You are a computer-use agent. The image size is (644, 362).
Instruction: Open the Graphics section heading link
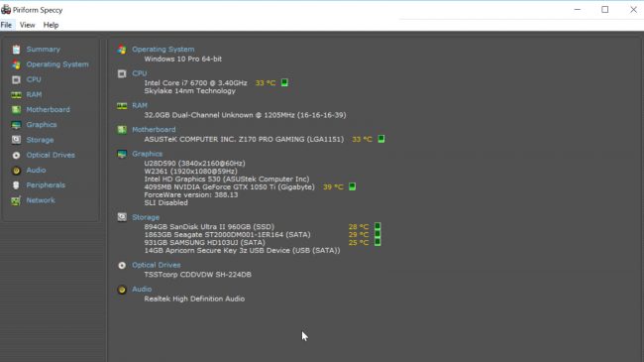pos(147,154)
